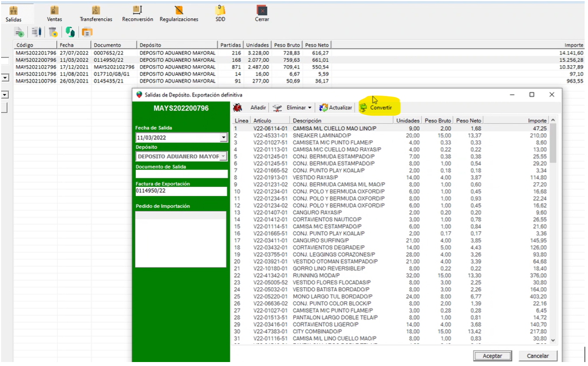Screen dimensions: 588x366
Task: Click the Actualizar button
Action: [335, 108]
